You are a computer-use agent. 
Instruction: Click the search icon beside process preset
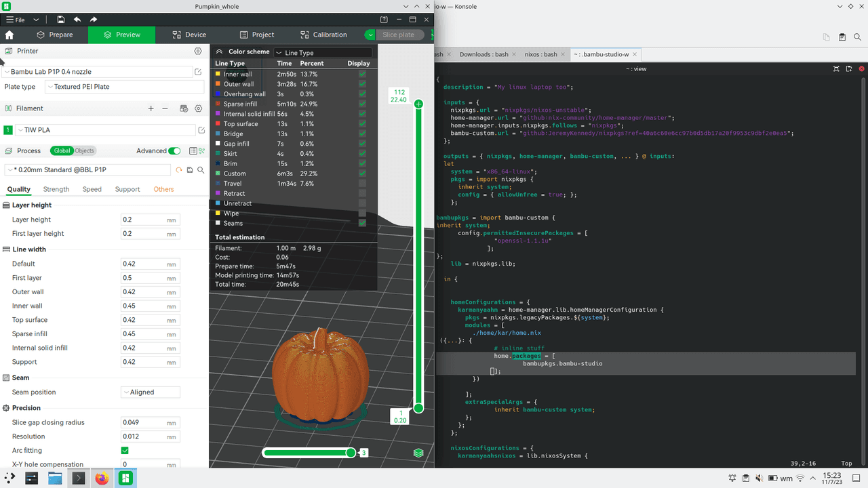coord(201,170)
